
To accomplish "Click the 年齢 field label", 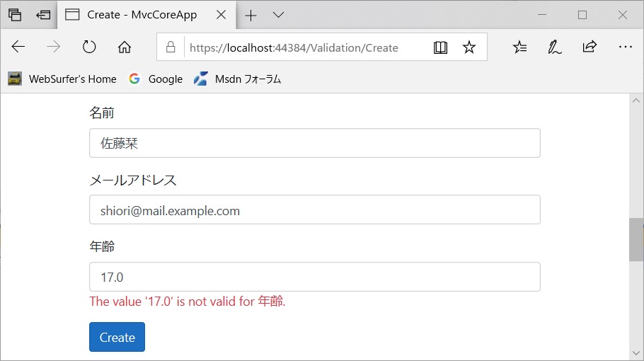I will (x=103, y=246).
